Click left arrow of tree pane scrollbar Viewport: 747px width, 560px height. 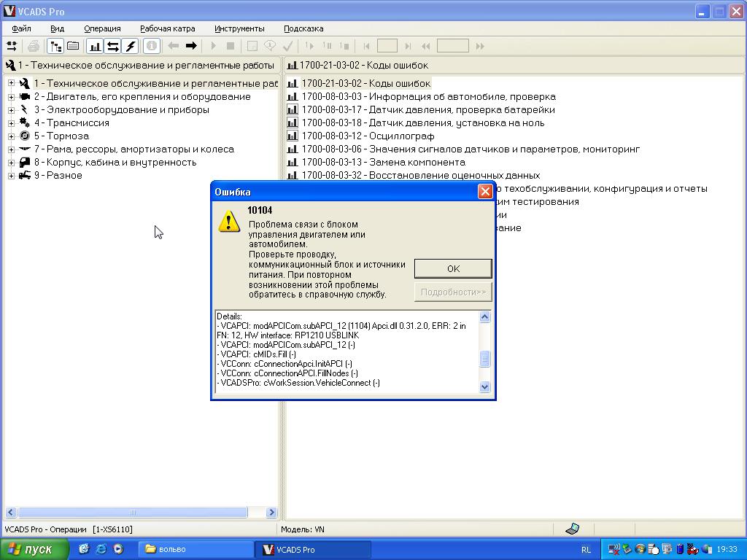click(11, 513)
